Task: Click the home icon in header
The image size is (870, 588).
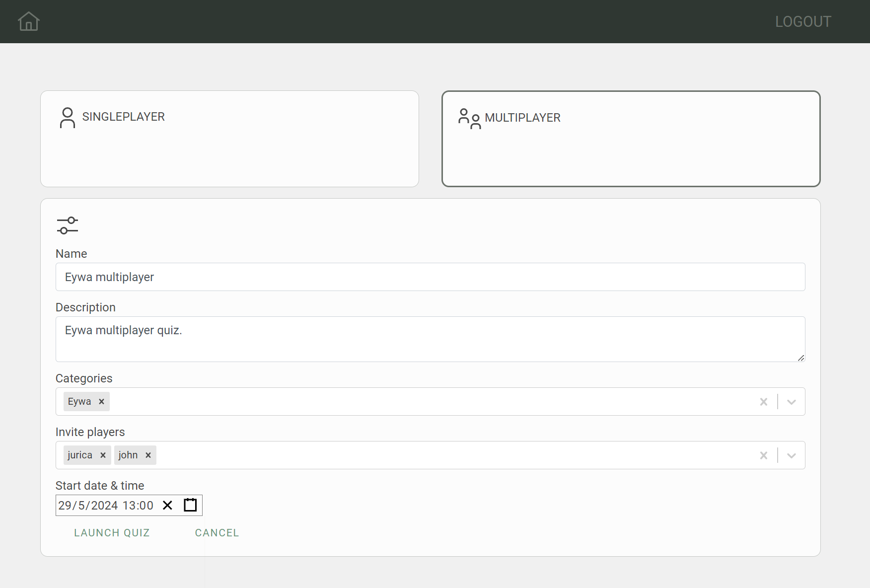Action: click(x=28, y=21)
